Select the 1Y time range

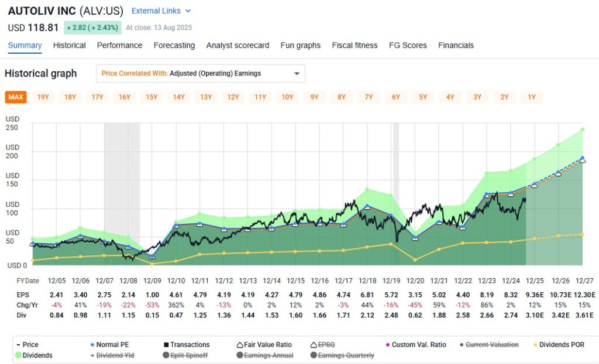point(531,97)
